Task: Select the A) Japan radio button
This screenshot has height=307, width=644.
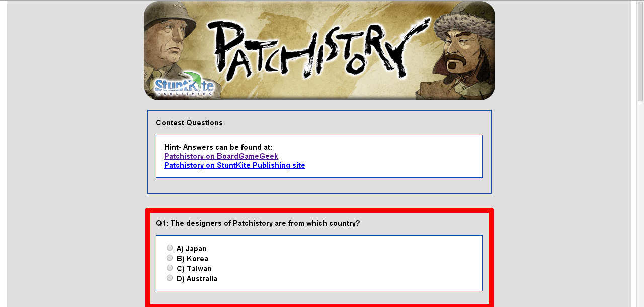Action: [x=170, y=248]
